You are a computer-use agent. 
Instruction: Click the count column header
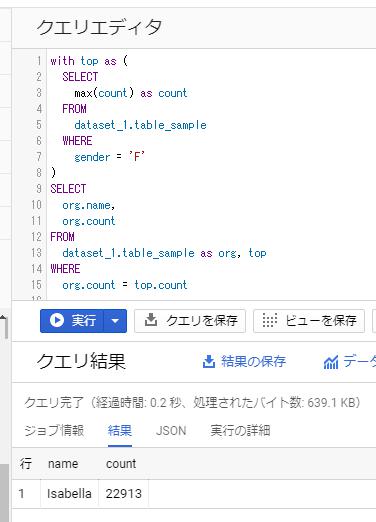click(x=121, y=464)
